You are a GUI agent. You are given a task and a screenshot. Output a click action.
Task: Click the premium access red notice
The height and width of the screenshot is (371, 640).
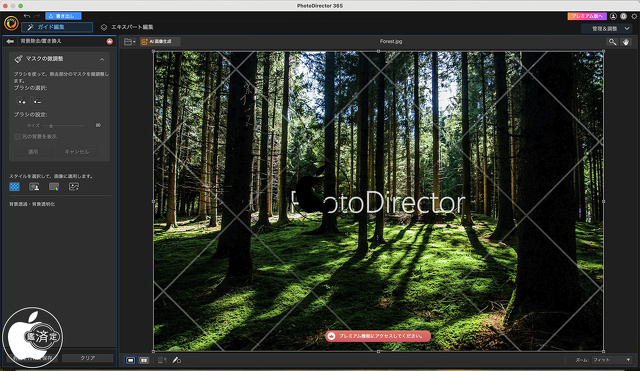378,336
